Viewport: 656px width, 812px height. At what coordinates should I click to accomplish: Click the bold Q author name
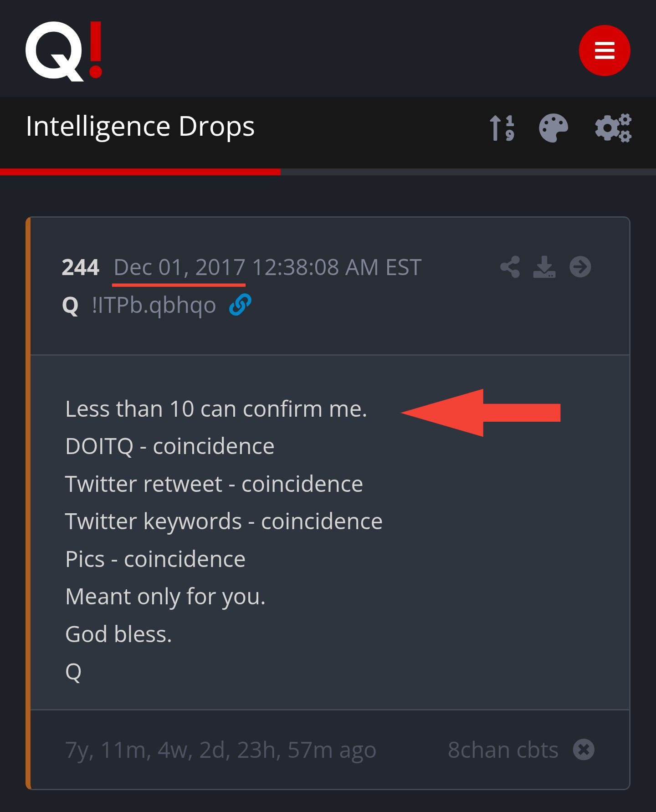pyautogui.click(x=70, y=306)
